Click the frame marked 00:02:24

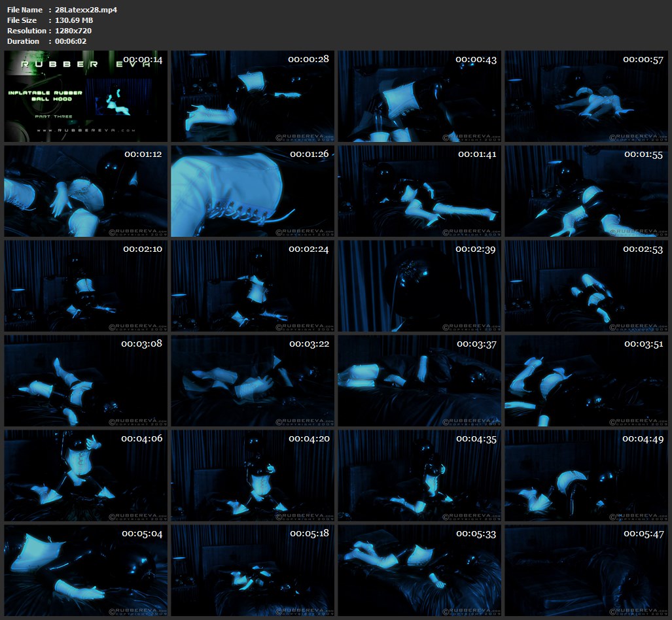(253, 286)
